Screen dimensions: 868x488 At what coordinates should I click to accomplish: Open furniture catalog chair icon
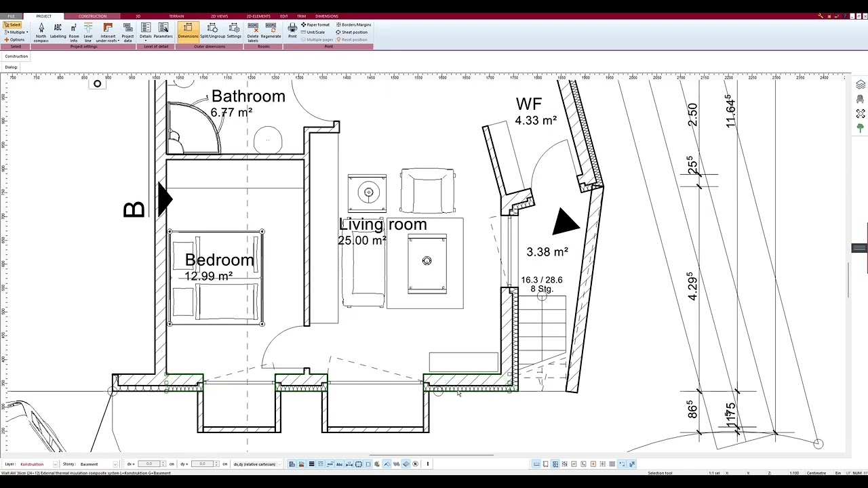(861, 99)
